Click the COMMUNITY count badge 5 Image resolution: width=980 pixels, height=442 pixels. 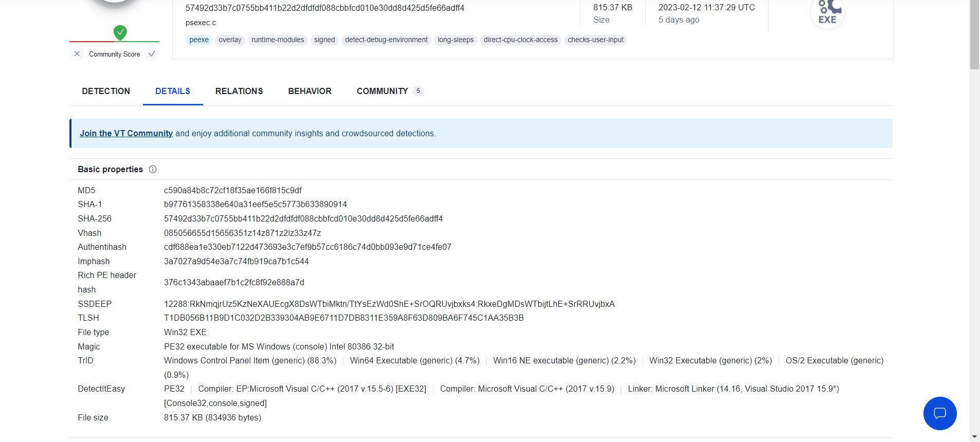418,91
